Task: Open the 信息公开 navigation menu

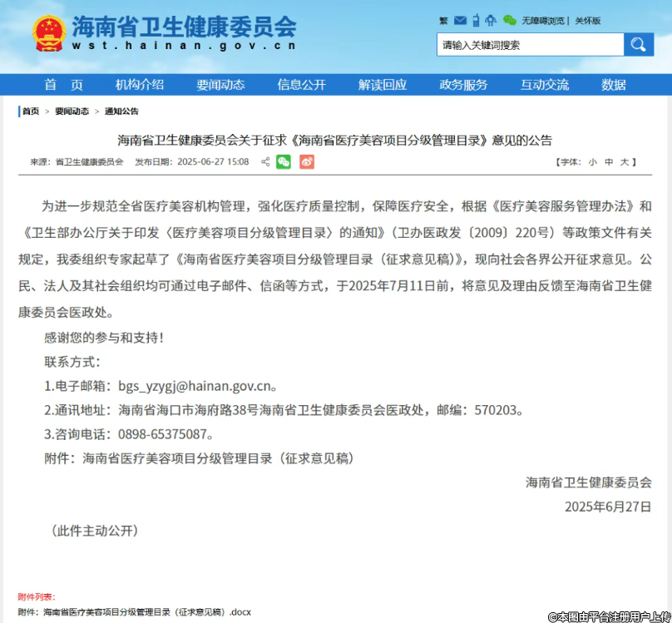Action: (x=301, y=85)
